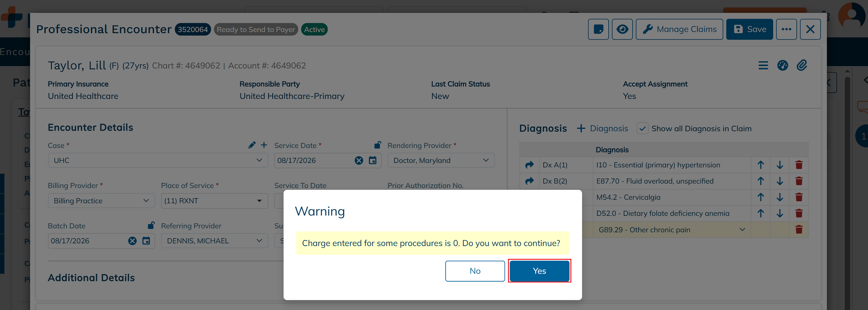Expand the Rendering Provider dropdown
The width and height of the screenshot is (868, 310).
441,160
